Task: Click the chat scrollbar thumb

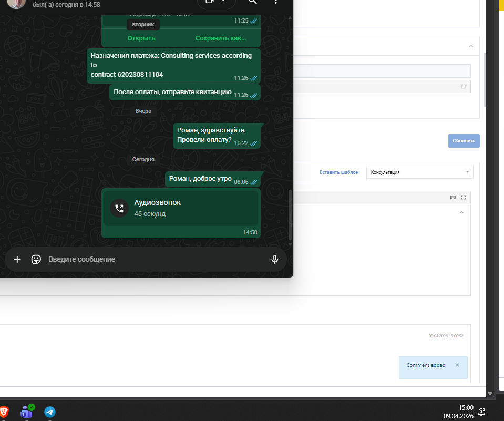Action: [290, 214]
